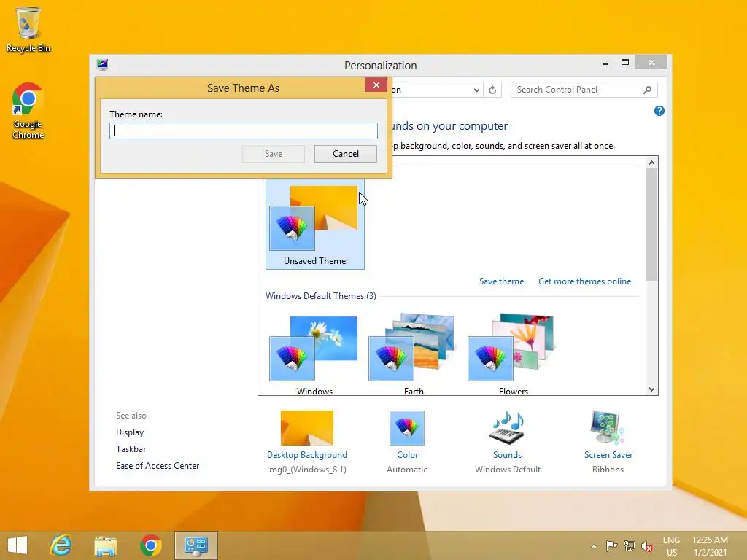This screenshot has height=560, width=747.
Task: Click the theme list scrollbar thumb
Action: coord(651,225)
